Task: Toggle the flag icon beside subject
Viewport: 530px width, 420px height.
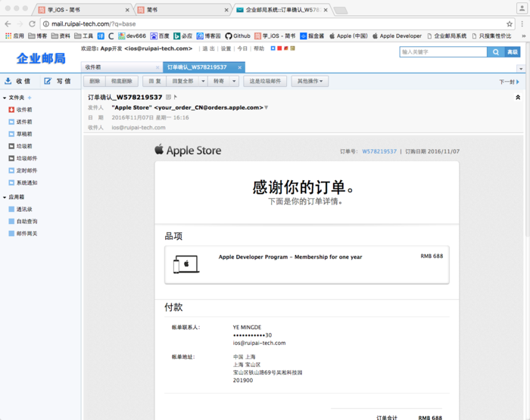Action: [176, 97]
